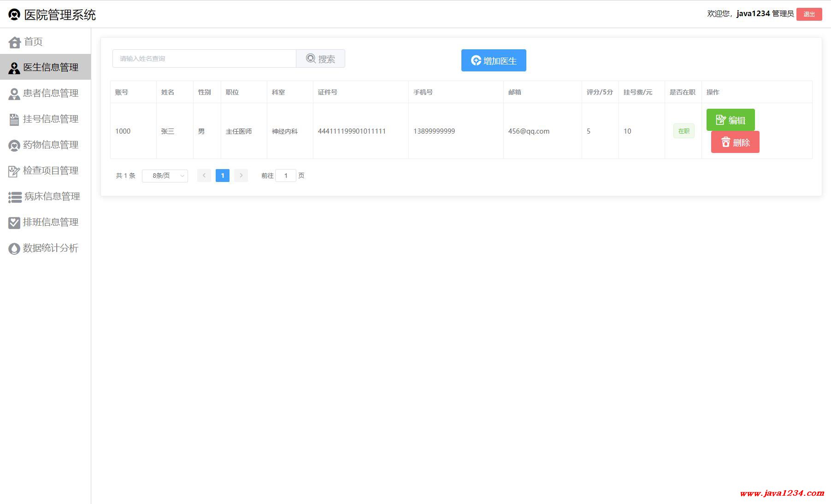Open 数据统计分析 menu item
Screen dimensions: 831x504
(45, 248)
